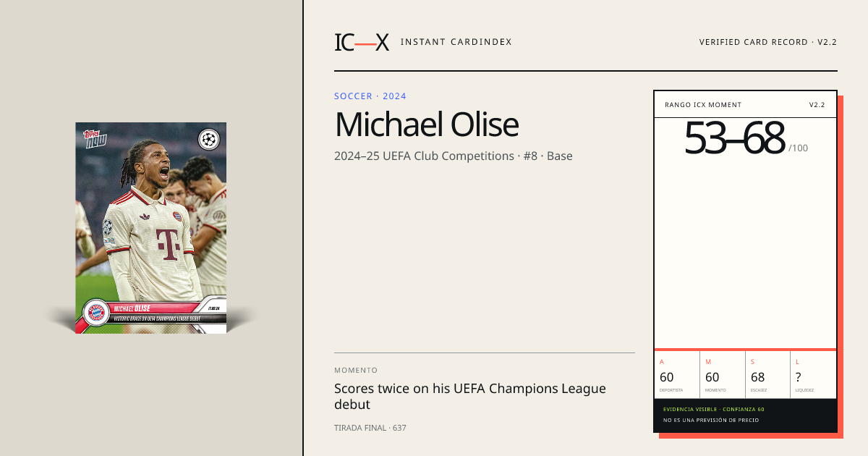
Task: Click the V2.2 tag in score panel
Action: (817, 105)
